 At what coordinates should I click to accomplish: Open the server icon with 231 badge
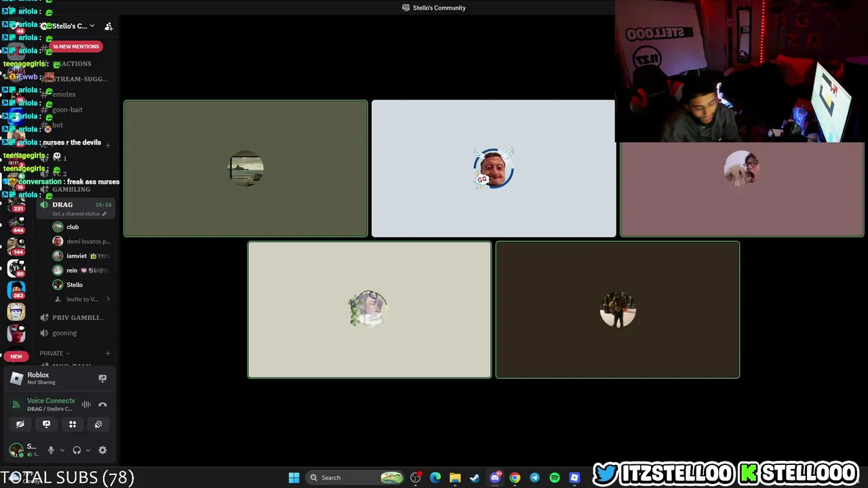coord(16,203)
